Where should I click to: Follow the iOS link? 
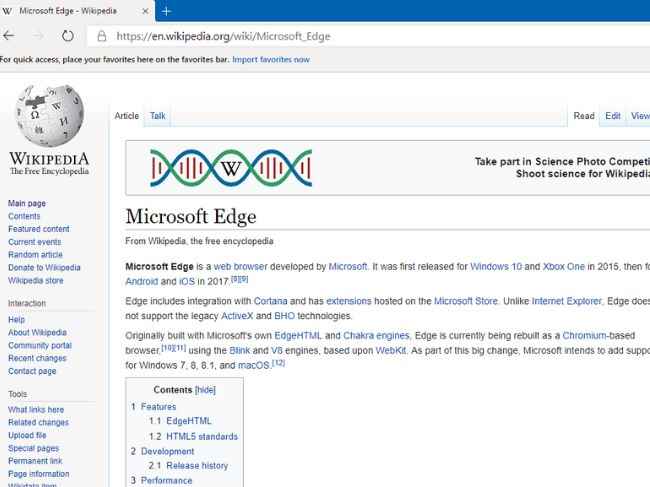(187, 281)
